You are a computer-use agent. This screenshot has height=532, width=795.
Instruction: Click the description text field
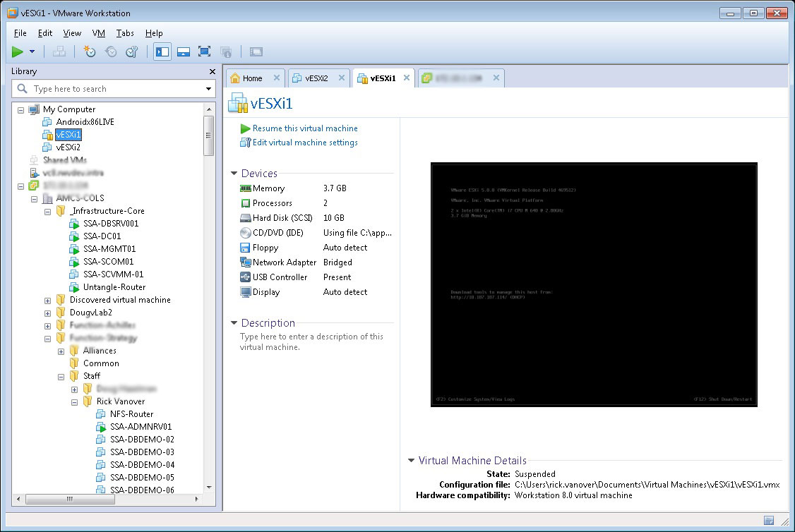pyautogui.click(x=312, y=342)
